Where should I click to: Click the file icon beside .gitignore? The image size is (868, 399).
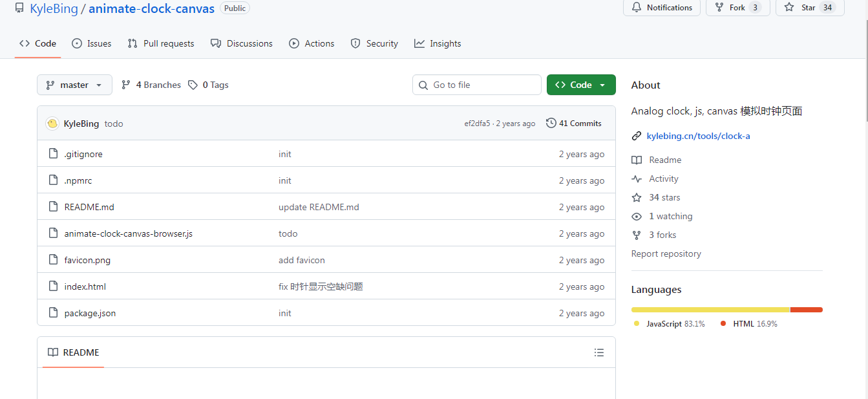[x=53, y=154]
